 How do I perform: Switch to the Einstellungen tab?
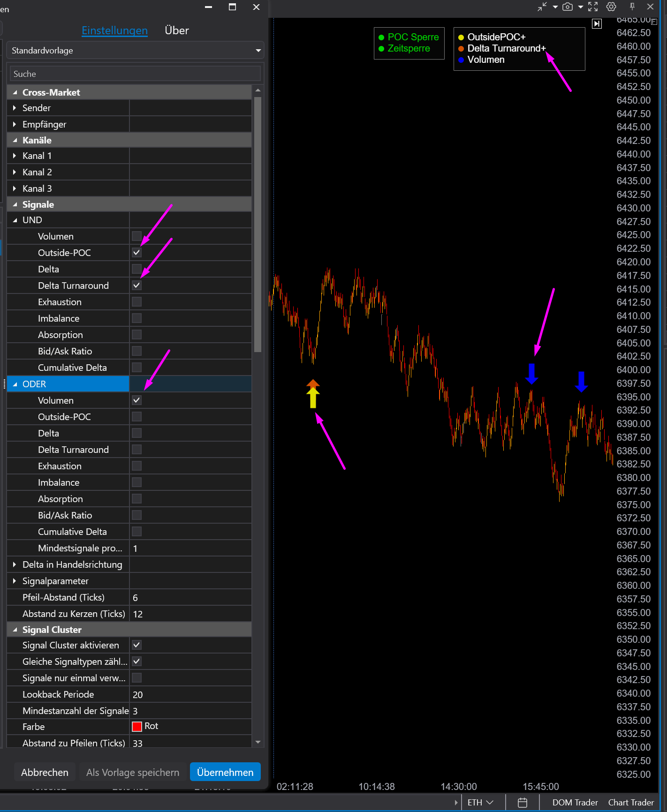(114, 30)
